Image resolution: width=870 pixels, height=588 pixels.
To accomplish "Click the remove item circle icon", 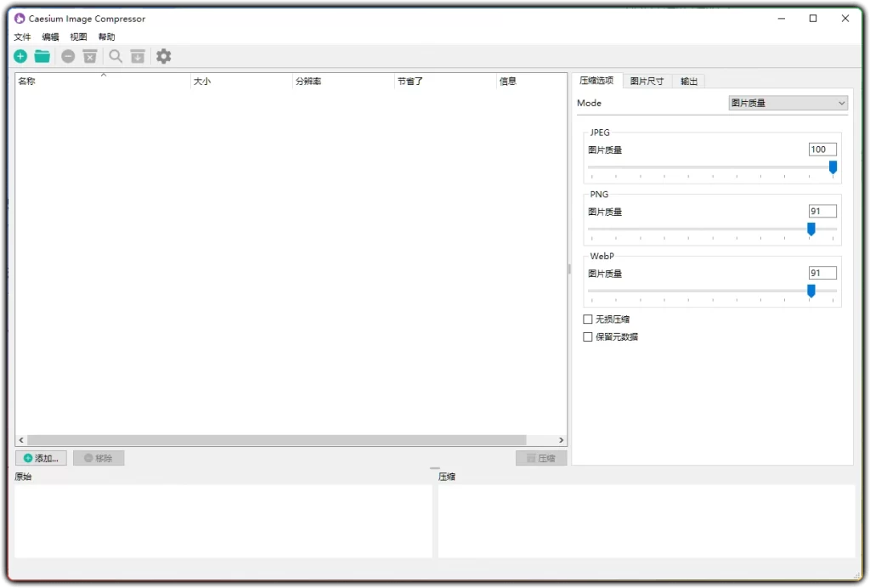I will [68, 55].
